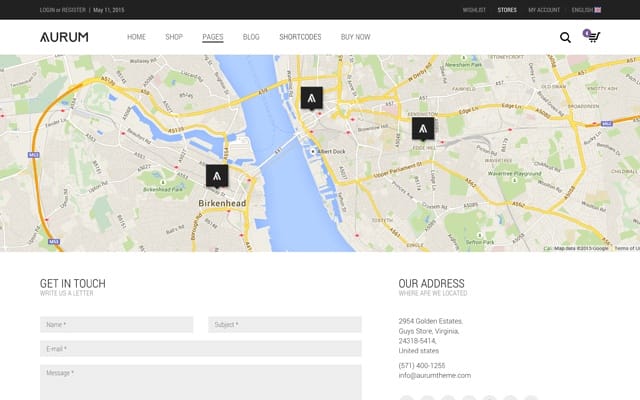Image resolution: width=640 pixels, height=400 pixels.
Task: Open the Wishlist link
Action: [x=474, y=10]
